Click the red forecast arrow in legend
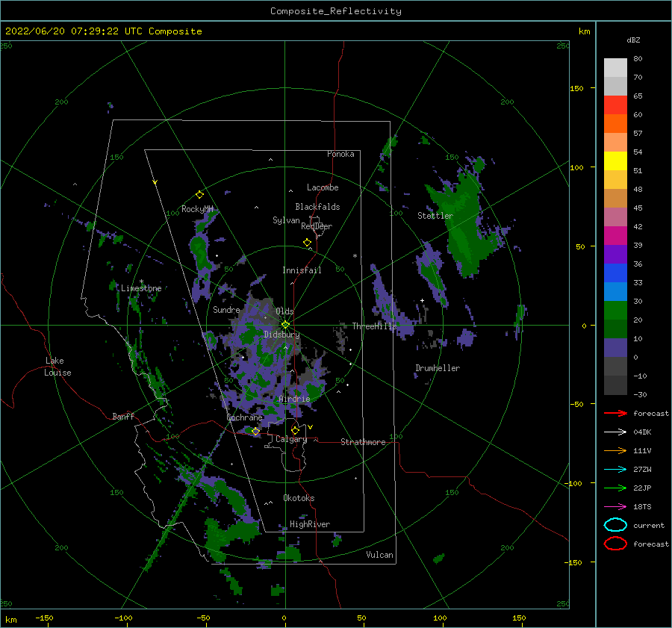The width and height of the screenshot is (672, 628). pyautogui.click(x=615, y=413)
